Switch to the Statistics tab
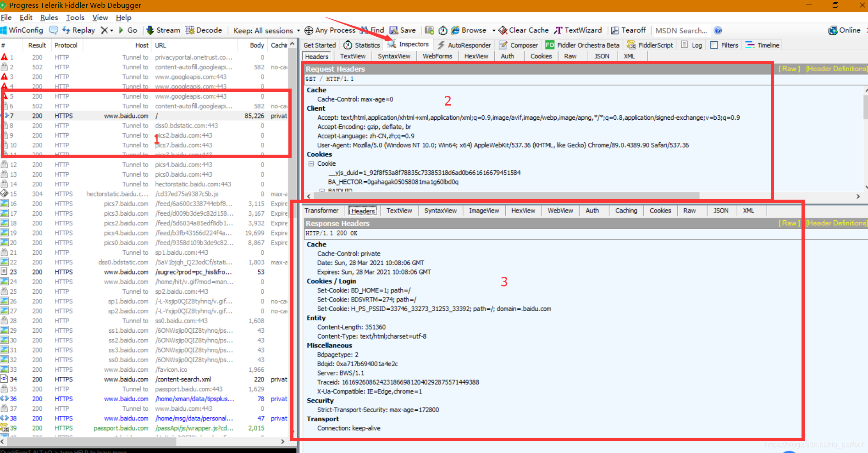The height and width of the screenshot is (453, 868). click(x=362, y=45)
